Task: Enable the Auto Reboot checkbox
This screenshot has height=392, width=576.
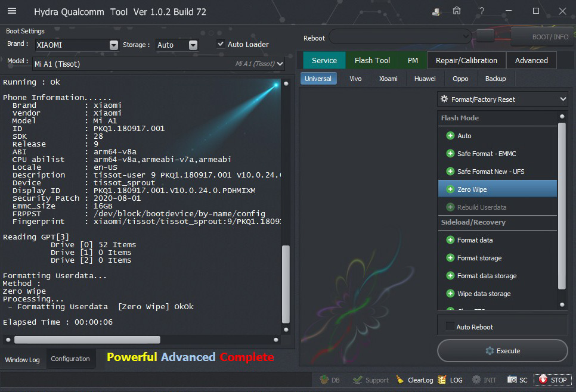Action: point(450,326)
